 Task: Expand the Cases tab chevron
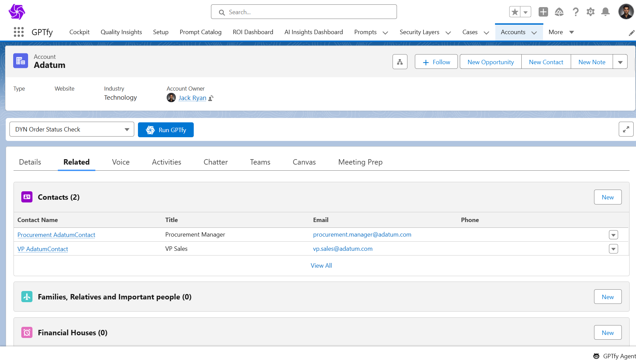(x=486, y=33)
